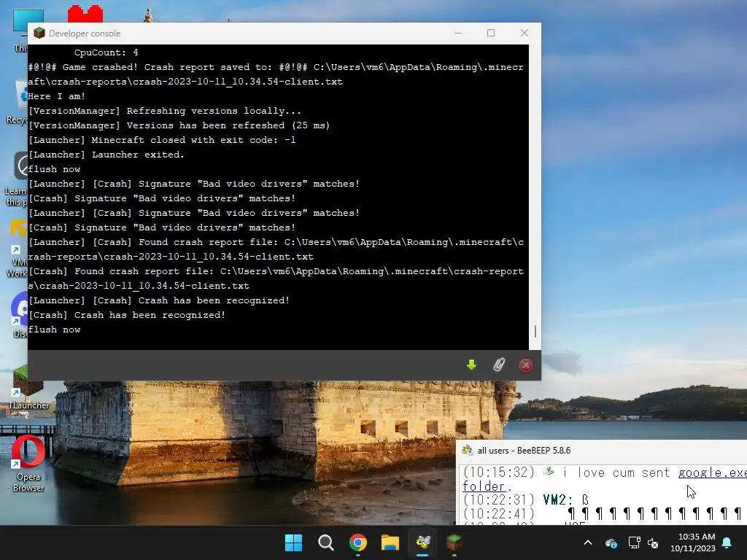This screenshot has height=560, width=747.
Task: Click the red kill-process X icon
Action: tap(525, 365)
